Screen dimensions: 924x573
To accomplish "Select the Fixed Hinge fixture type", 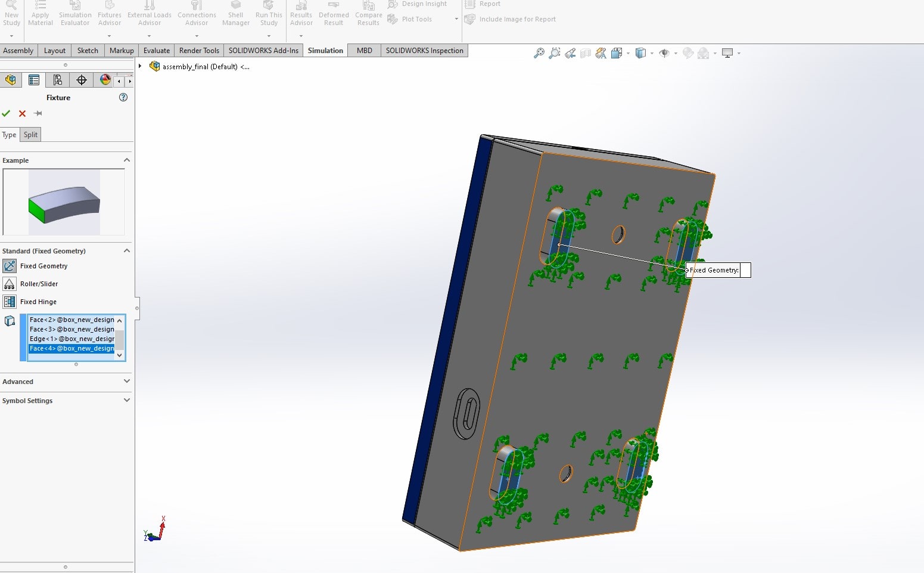I will [10, 302].
